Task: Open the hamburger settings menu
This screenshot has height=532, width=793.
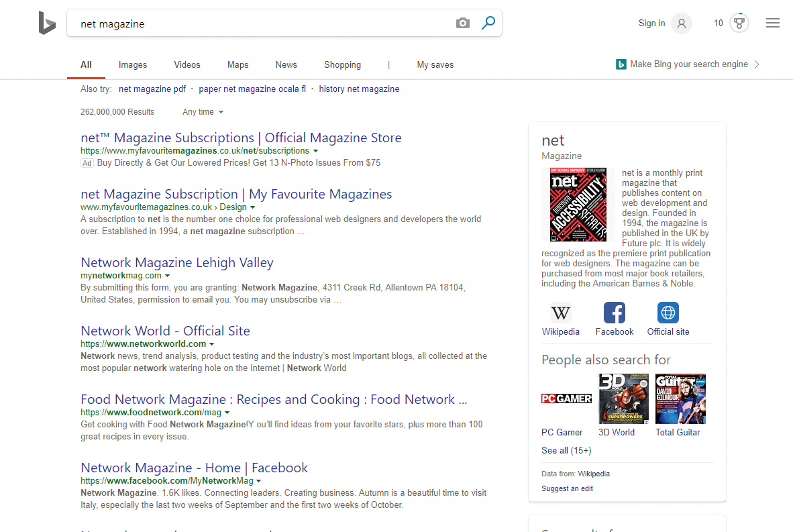Action: tap(773, 23)
